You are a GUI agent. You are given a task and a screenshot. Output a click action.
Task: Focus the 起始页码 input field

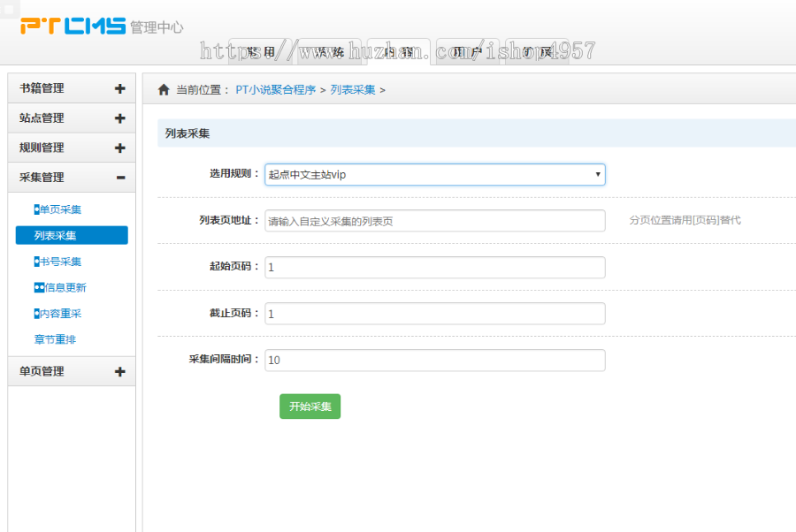pyautogui.click(x=435, y=267)
